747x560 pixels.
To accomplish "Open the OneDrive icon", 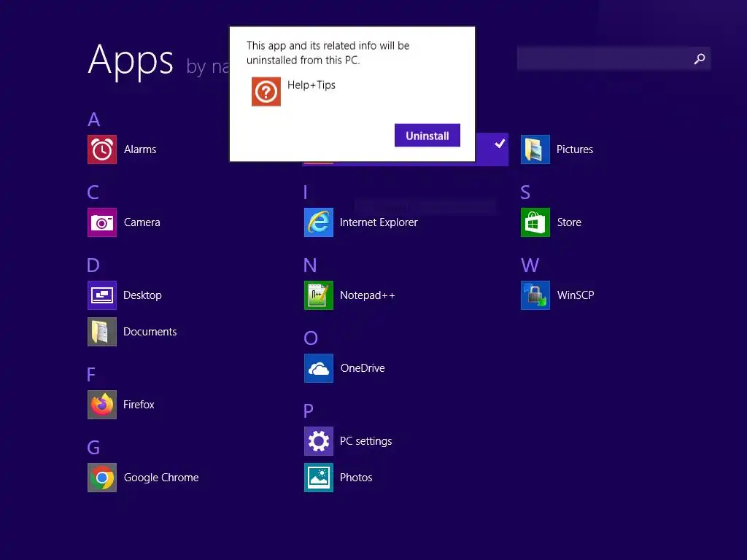I will coord(319,368).
